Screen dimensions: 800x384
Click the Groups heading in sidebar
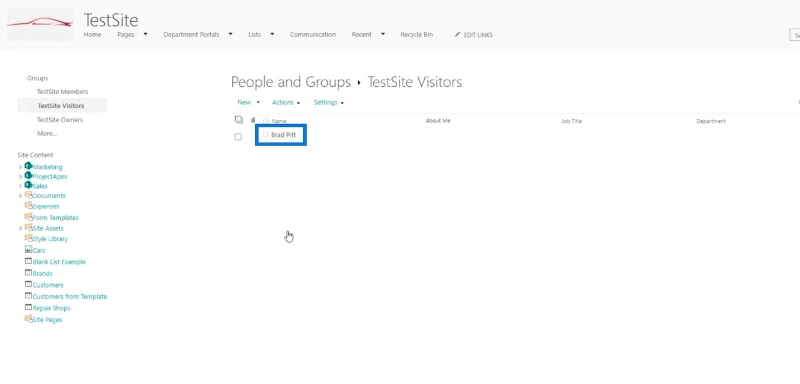point(37,78)
